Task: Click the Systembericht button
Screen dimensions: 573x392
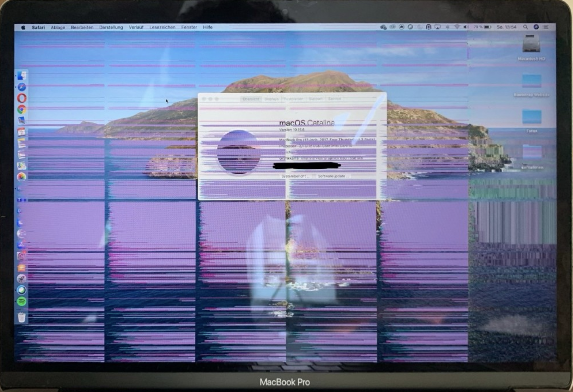Action: (x=295, y=176)
